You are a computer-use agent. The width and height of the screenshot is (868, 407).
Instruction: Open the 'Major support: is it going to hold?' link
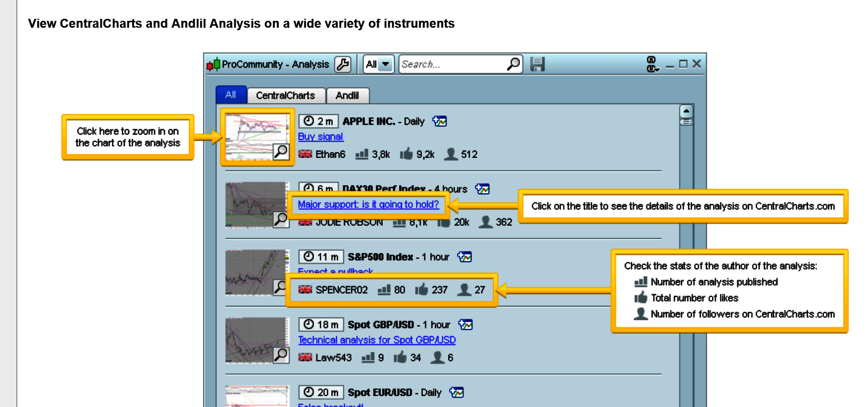(368, 204)
